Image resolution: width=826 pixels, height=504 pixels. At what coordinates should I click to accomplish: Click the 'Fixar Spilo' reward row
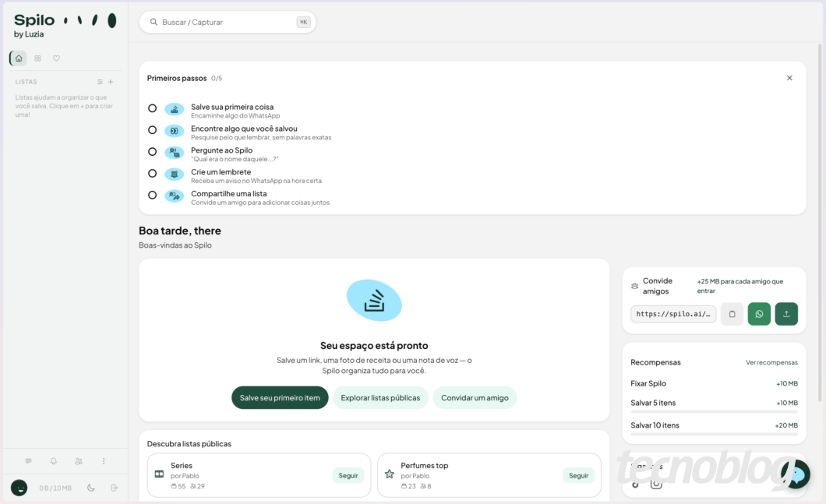coord(714,383)
